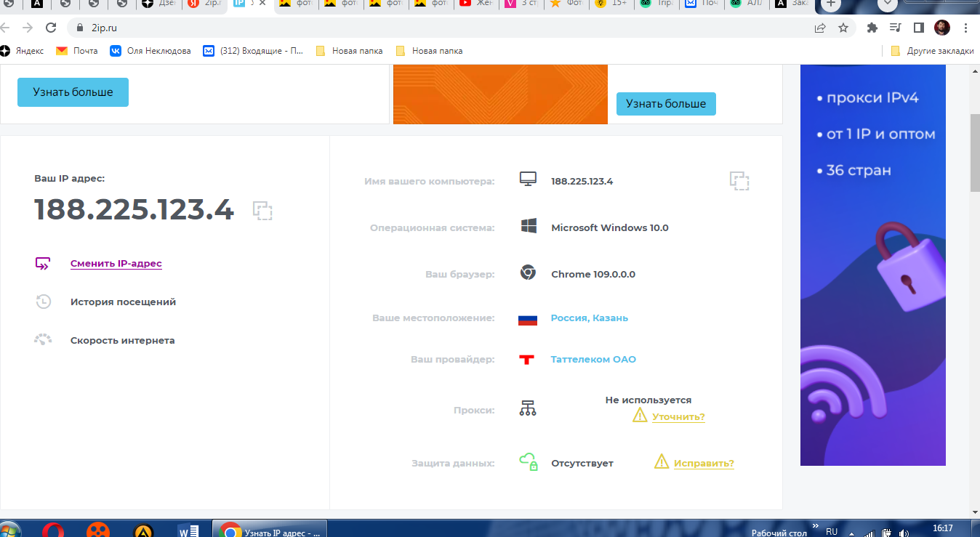Click warning icon beside Уточнить
The width and height of the screenshot is (980, 537).
pos(640,415)
